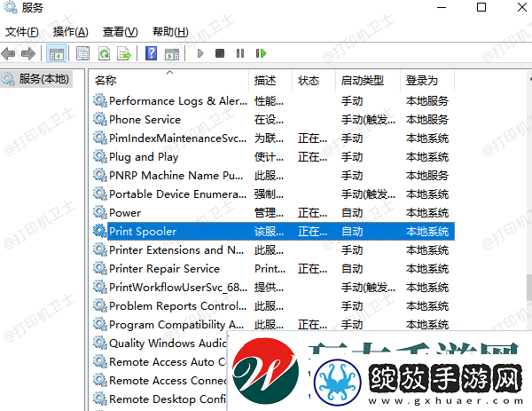The width and height of the screenshot is (532, 411).
Task: Click the restart service icon
Action: pos(261,53)
